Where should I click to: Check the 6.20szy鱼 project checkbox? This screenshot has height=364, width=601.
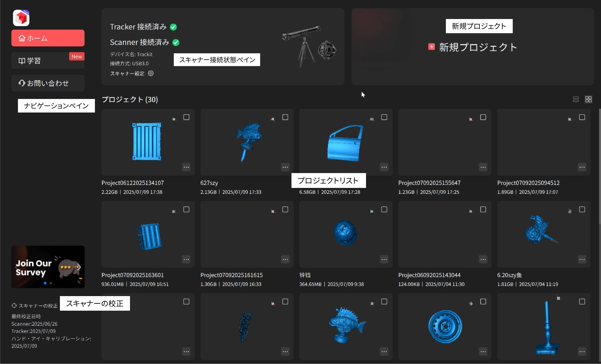582,209
